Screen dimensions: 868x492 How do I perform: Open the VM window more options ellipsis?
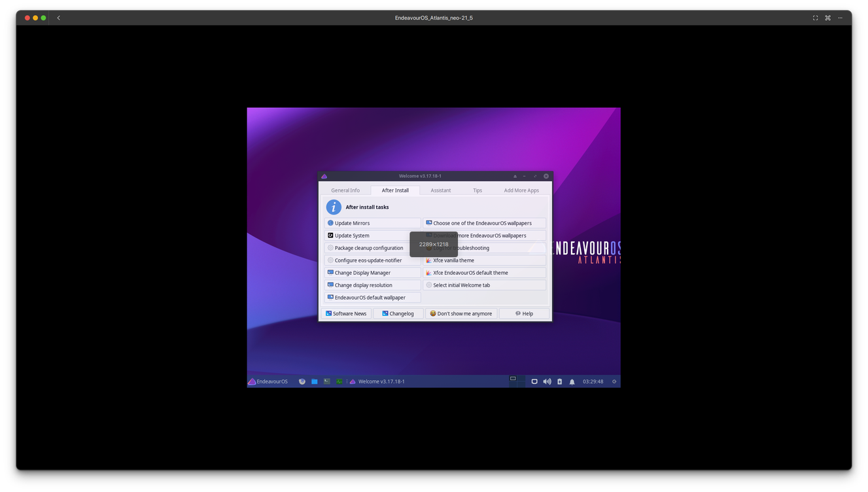point(841,18)
